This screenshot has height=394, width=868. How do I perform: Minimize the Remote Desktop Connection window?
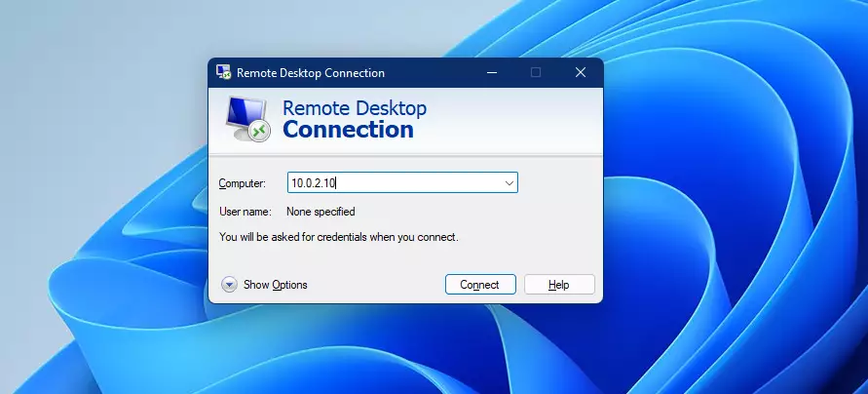click(x=492, y=72)
